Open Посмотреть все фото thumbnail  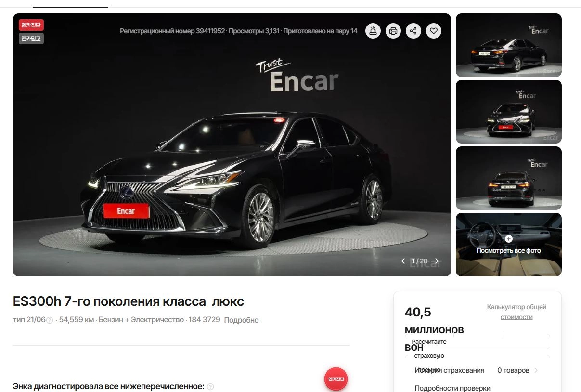(x=509, y=245)
